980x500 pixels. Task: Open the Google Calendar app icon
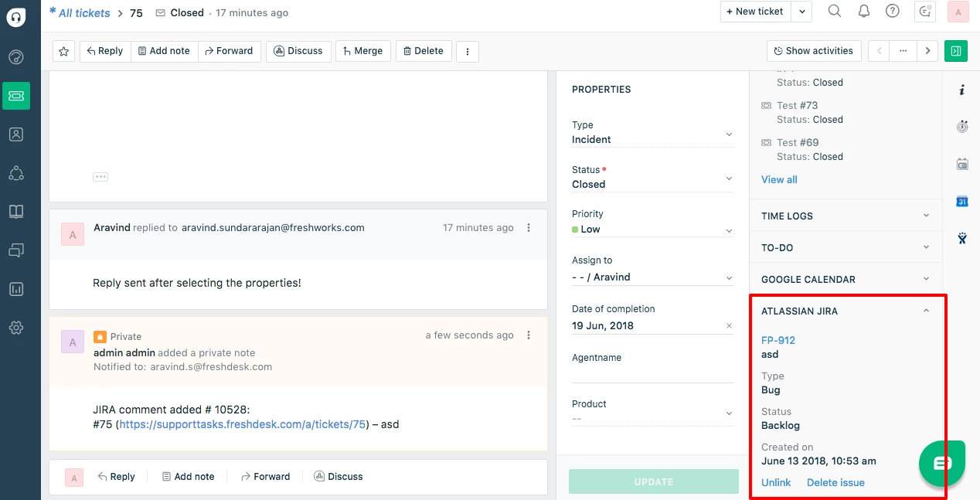(962, 201)
